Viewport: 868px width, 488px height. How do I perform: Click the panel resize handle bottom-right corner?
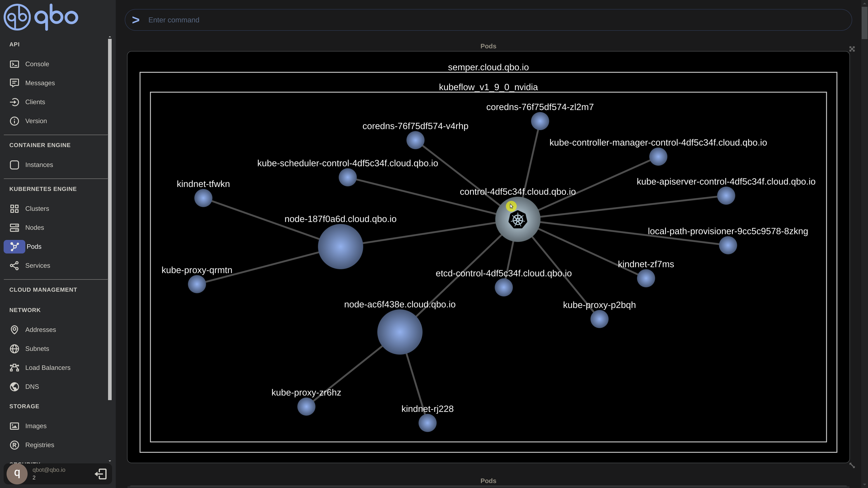coord(852,465)
